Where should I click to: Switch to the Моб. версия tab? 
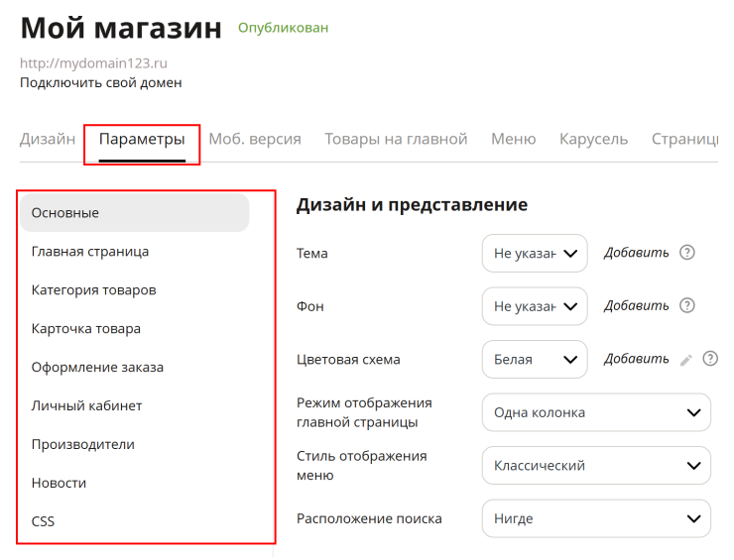(x=255, y=139)
